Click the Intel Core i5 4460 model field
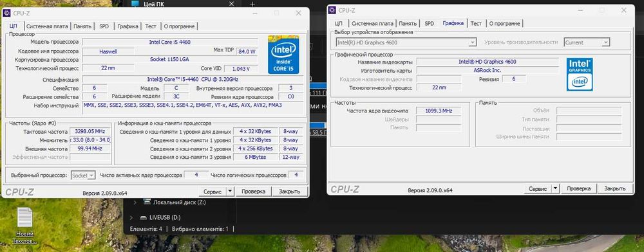The height and width of the screenshot is (252, 644). [170, 42]
